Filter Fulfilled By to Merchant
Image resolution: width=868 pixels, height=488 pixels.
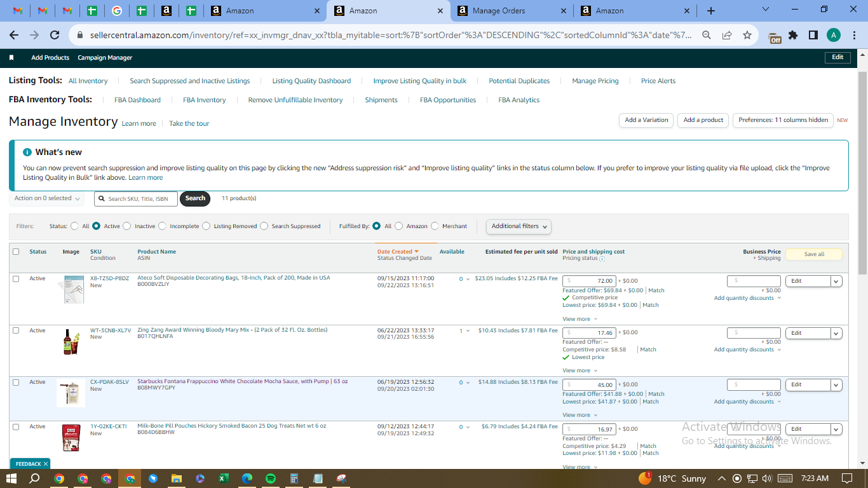(435, 226)
